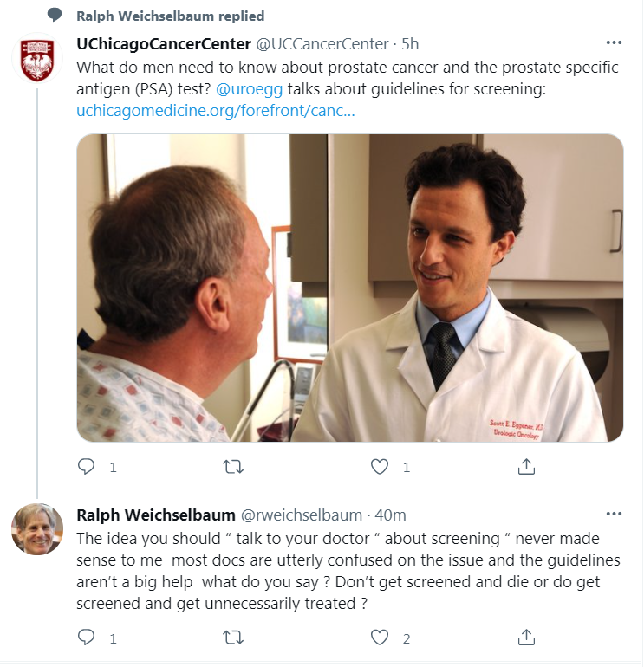
Task: Share Ralph Weichselbaum's reply tweet
Action: (525, 638)
